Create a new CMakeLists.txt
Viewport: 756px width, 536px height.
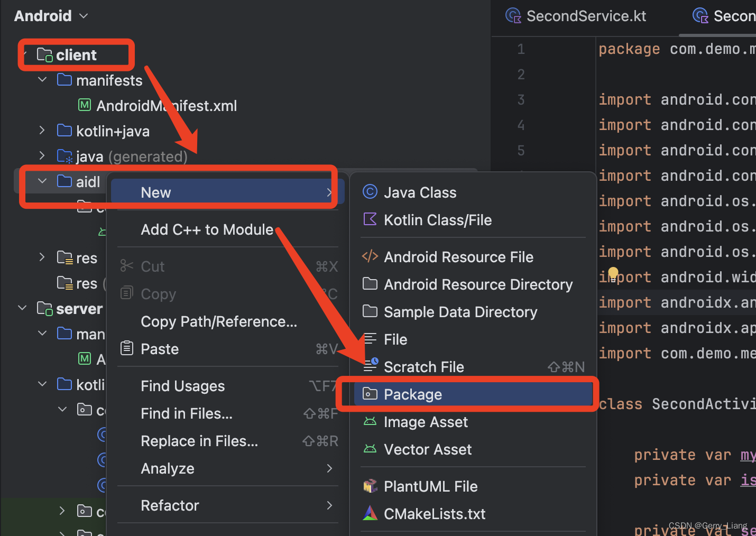tap(473, 514)
